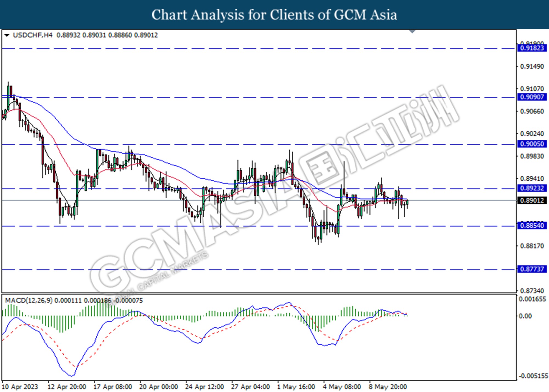Click the chart shift marker triangle

412,32
